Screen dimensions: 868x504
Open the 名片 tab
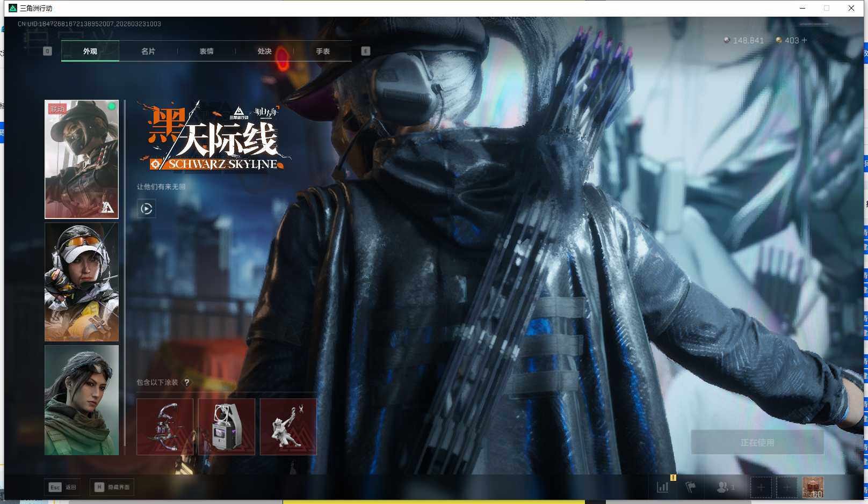click(148, 51)
